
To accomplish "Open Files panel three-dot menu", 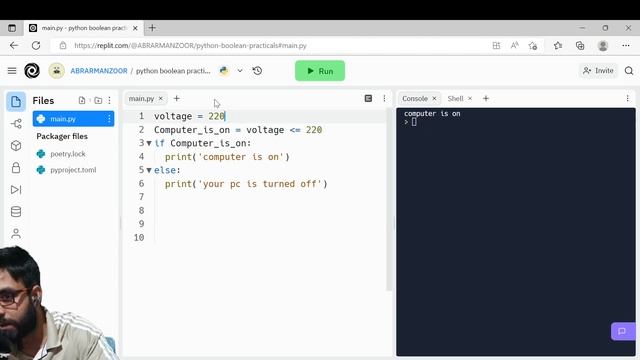I will pos(109,100).
